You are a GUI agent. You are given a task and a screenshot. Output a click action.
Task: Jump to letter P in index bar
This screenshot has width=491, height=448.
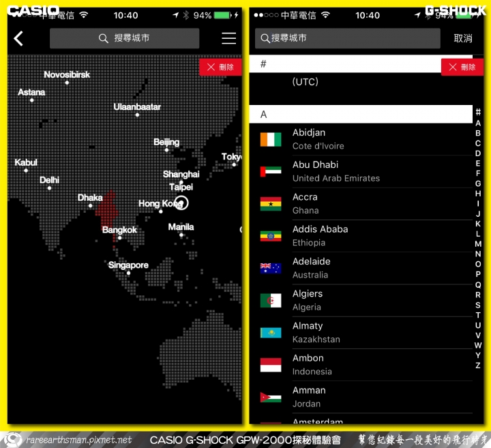pyautogui.click(x=478, y=274)
